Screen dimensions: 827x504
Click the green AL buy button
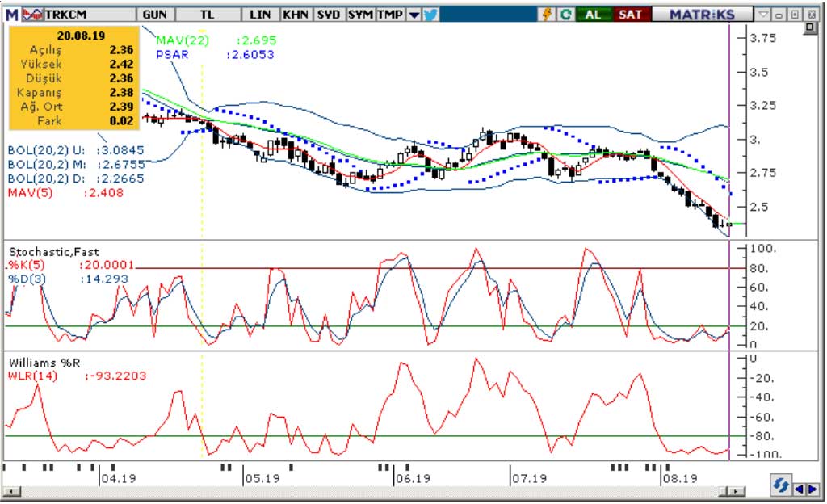[594, 15]
